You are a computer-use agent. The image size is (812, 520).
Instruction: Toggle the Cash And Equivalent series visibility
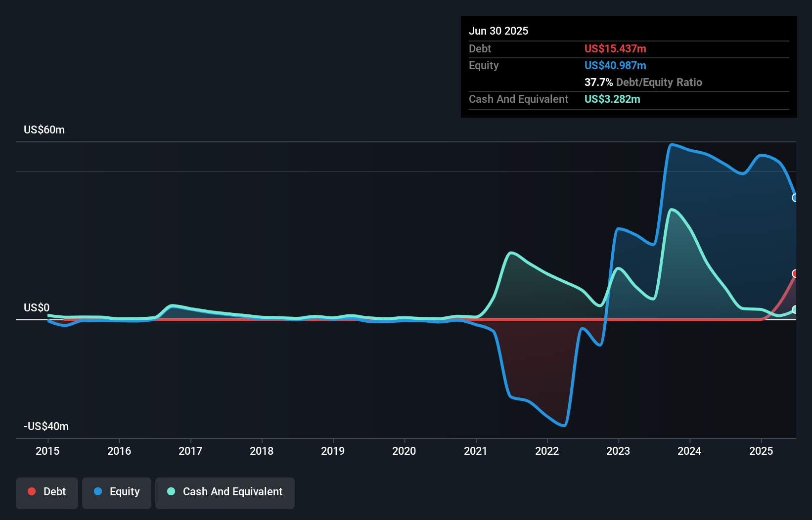(x=225, y=492)
